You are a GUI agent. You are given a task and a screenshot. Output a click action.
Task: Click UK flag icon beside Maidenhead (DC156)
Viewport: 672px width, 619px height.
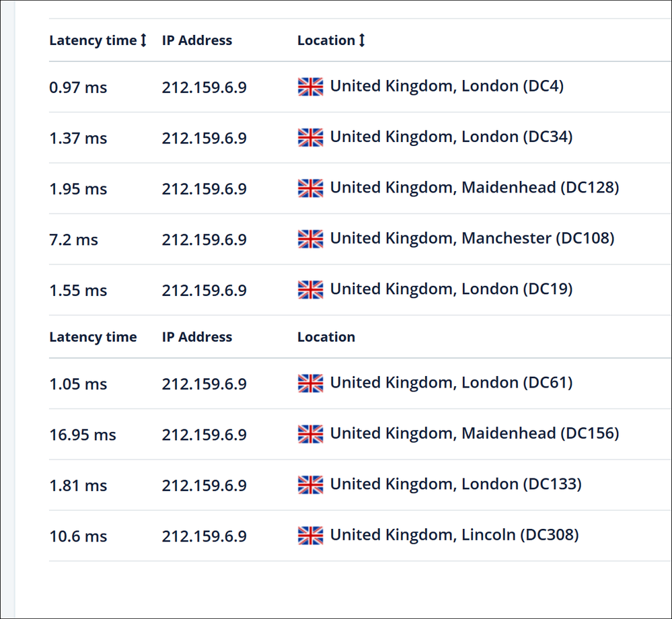(310, 434)
